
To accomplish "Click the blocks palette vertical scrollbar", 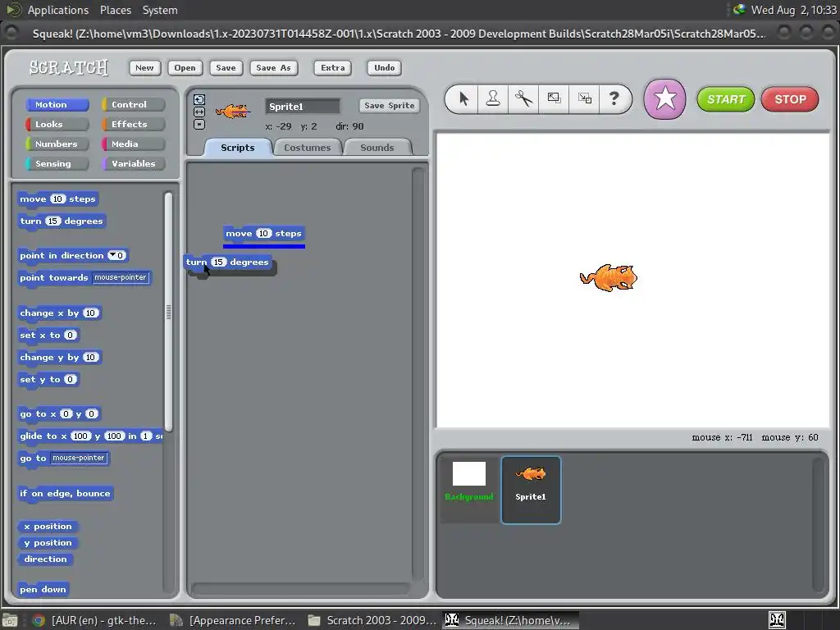I will 168,311.
